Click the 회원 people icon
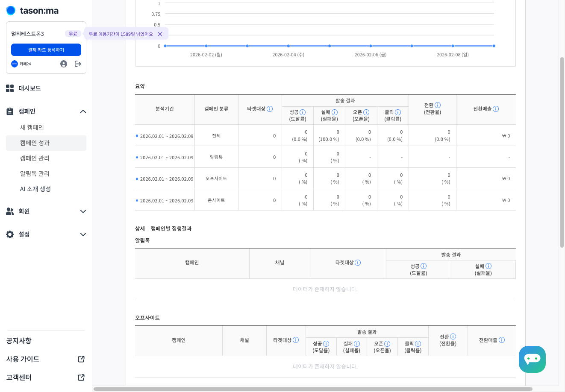 point(10,211)
